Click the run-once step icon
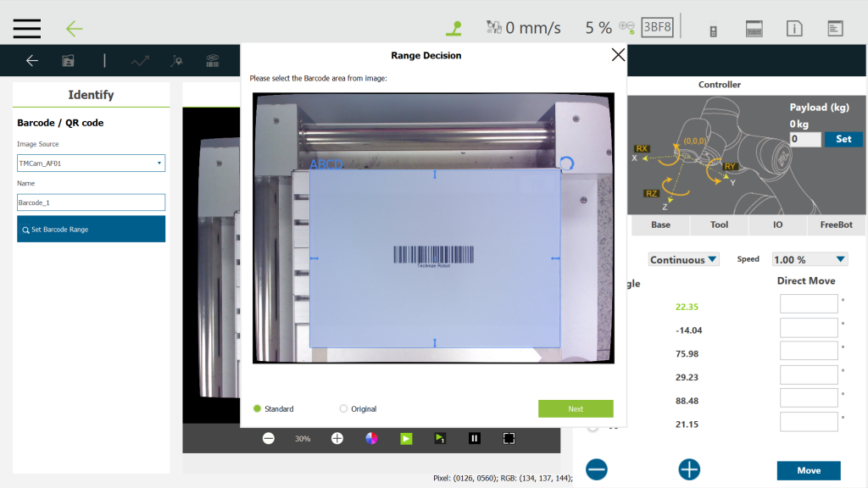 (x=440, y=438)
